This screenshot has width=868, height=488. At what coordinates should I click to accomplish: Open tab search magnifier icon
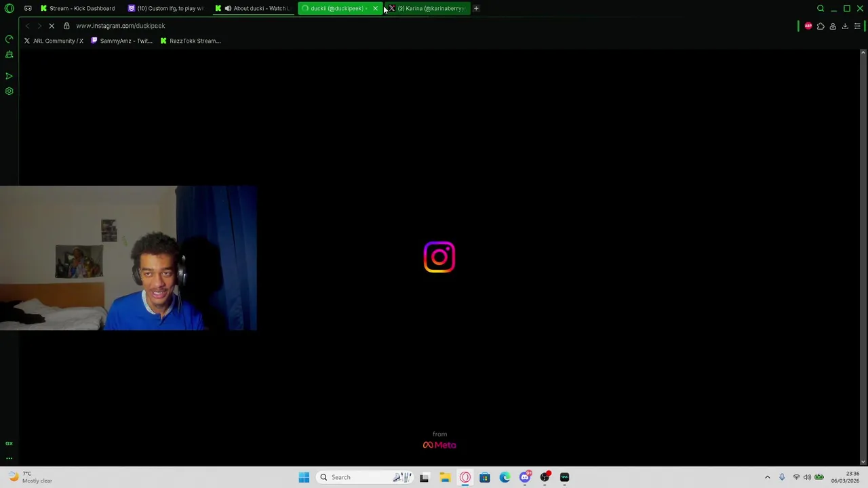tap(821, 8)
